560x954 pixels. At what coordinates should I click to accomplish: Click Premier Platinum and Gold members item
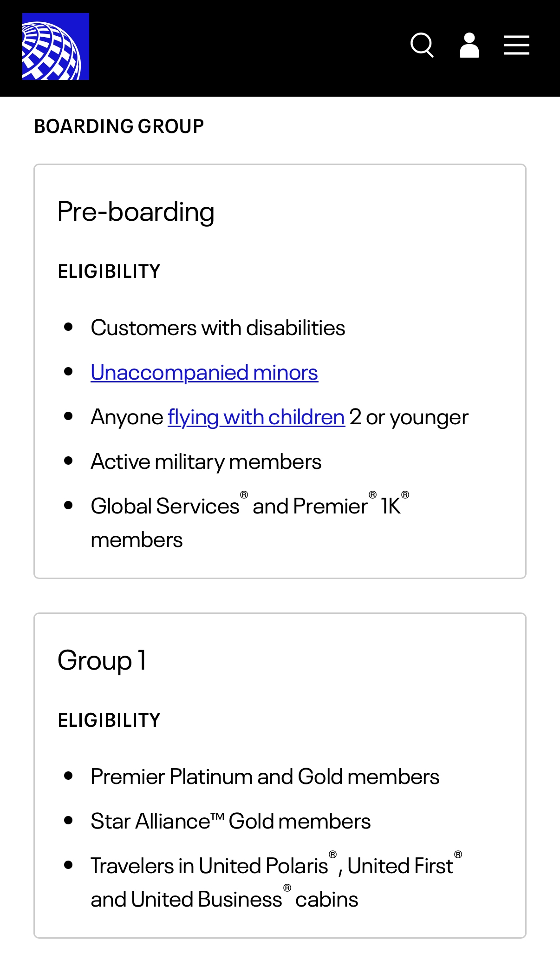[x=265, y=777]
